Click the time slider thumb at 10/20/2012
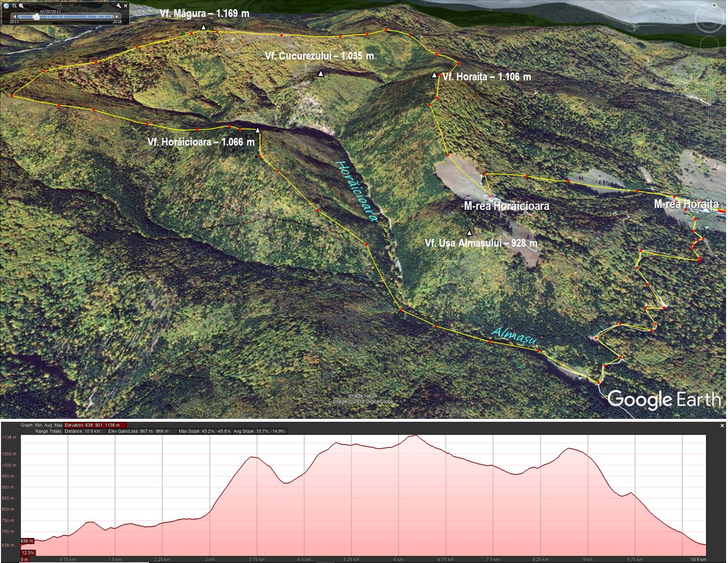The image size is (728, 563). coord(36,16)
